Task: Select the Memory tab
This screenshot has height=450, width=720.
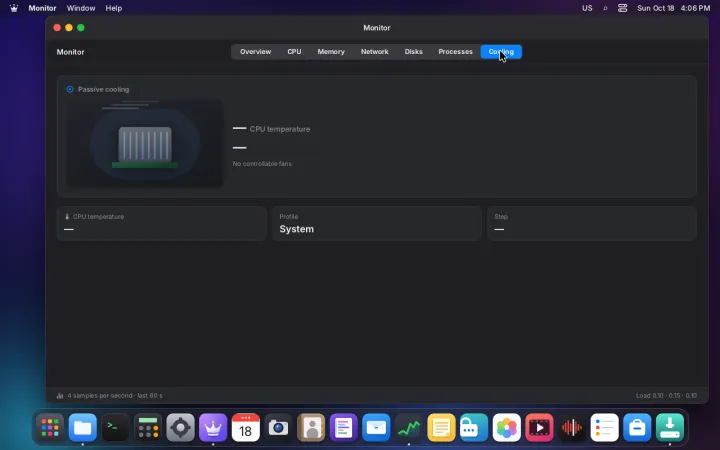Action: click(331, 52)
